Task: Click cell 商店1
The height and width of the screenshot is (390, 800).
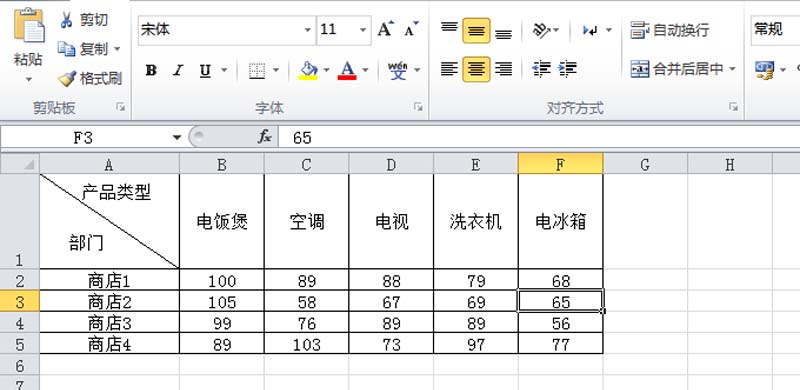Action: point(109,280)
